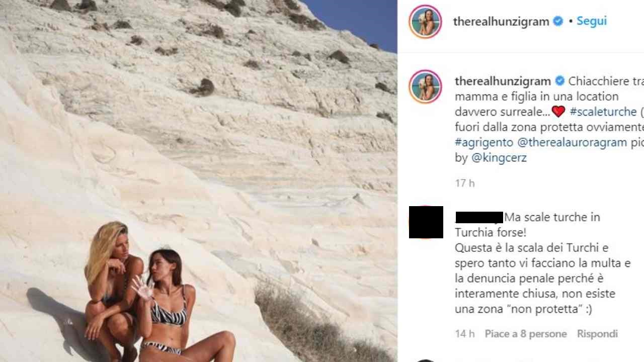Open the header profile avatar
Screen dimensions: 644x362
pyautogui.click(x=425, y=22)
